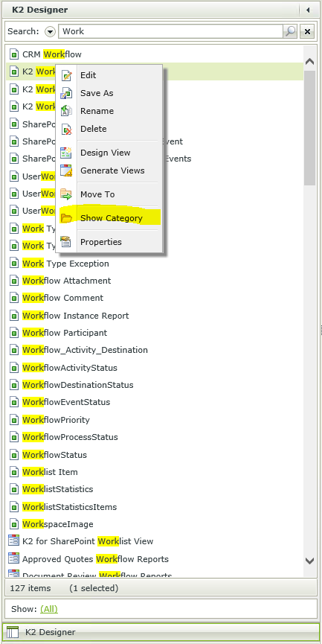Click K2 for SharePoint Worklist View icon
This screenshot has height=644, width=322.
pos(14,541)
